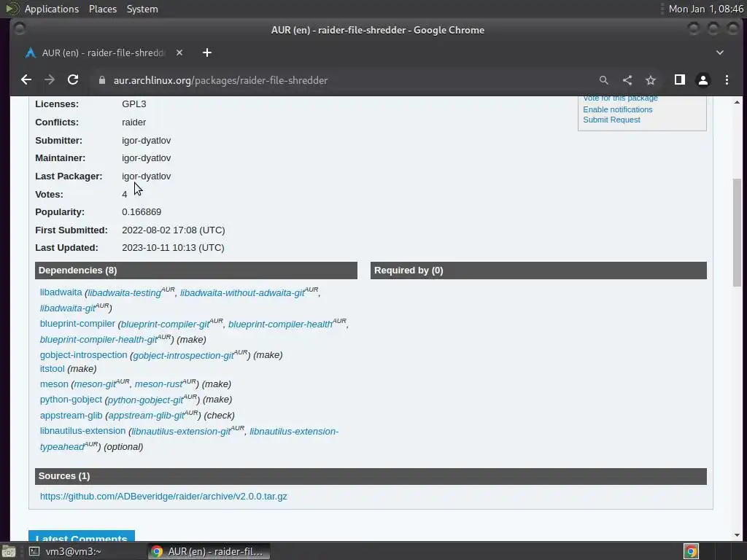This screenshot has width=747, height=560.
Task: Open the libadwaita dependency link
Action: pyautogui.click(x=61, y=292)
